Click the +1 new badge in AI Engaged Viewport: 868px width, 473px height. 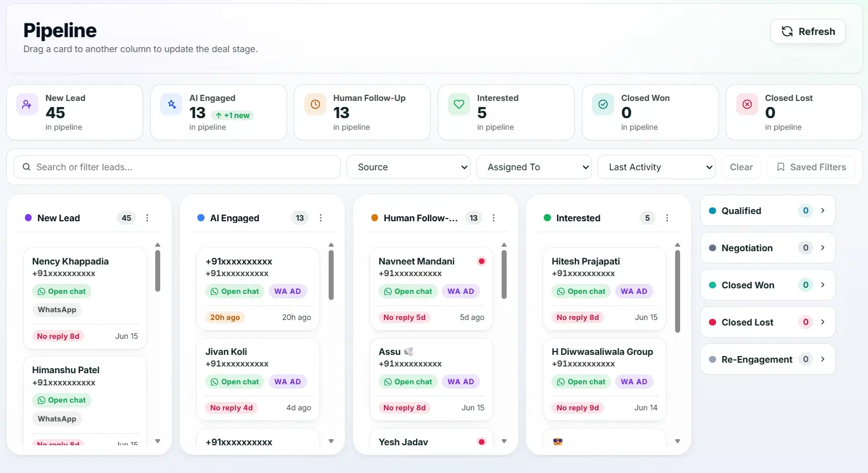[x=232, y=115]
